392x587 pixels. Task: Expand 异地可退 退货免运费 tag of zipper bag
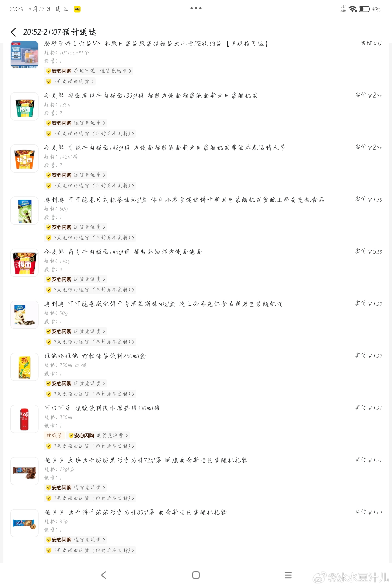[x=88, y=71]
